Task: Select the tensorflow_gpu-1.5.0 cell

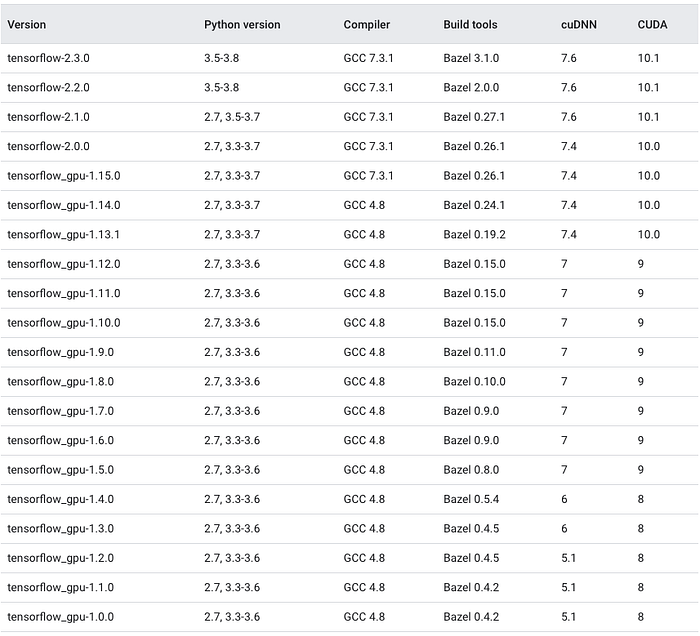Action: [61, 470]
